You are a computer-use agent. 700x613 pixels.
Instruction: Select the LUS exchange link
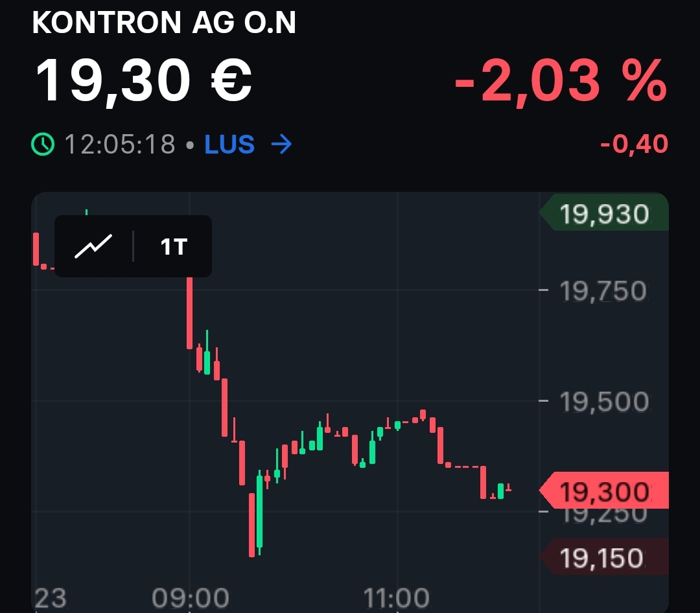click(229, 145)
